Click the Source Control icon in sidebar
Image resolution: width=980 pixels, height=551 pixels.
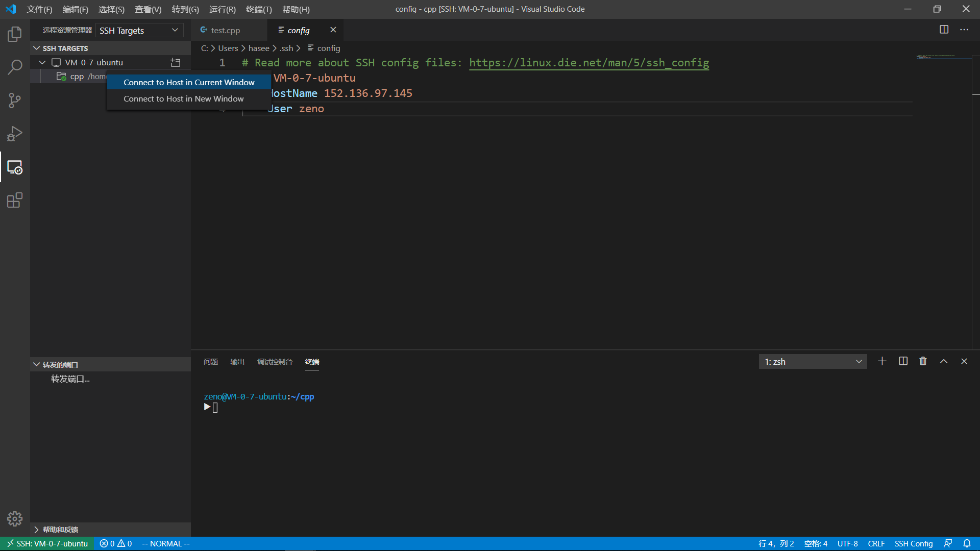tap(15, 99)
